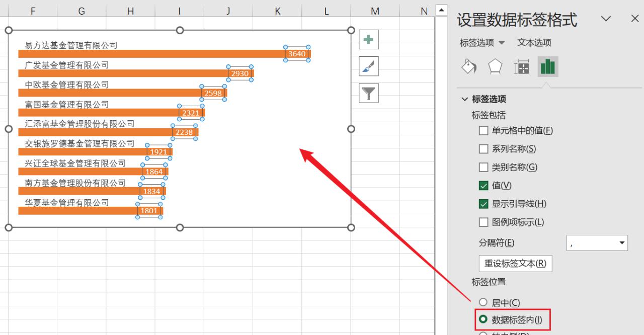The width and height of the screenshot is (644, 335).
Task: Select Fill & Line paint bucket icon
Action: pos(469,67)
